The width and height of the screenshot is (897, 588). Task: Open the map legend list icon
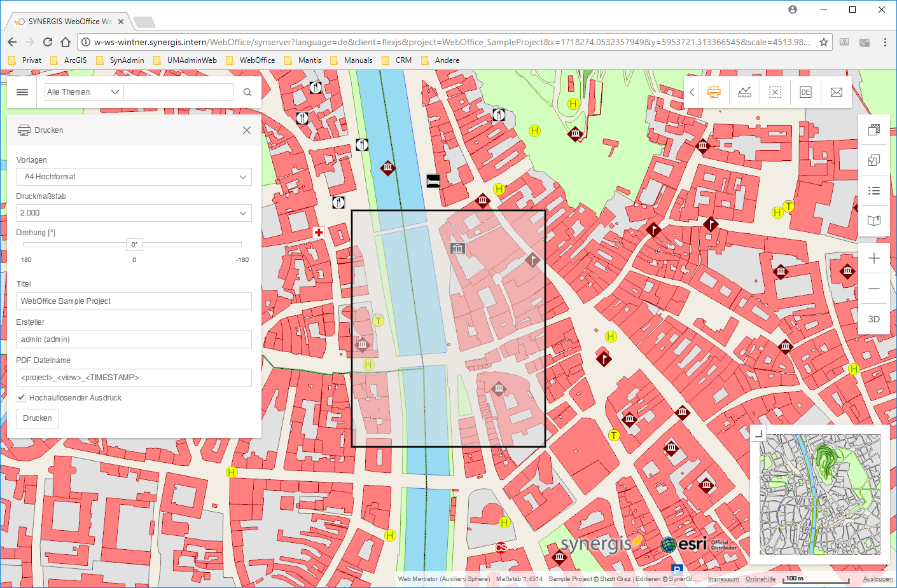(874, 191)
